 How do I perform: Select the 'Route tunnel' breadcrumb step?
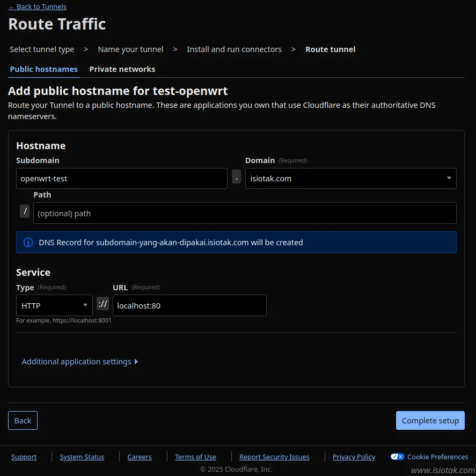click(x=330, y=49)
